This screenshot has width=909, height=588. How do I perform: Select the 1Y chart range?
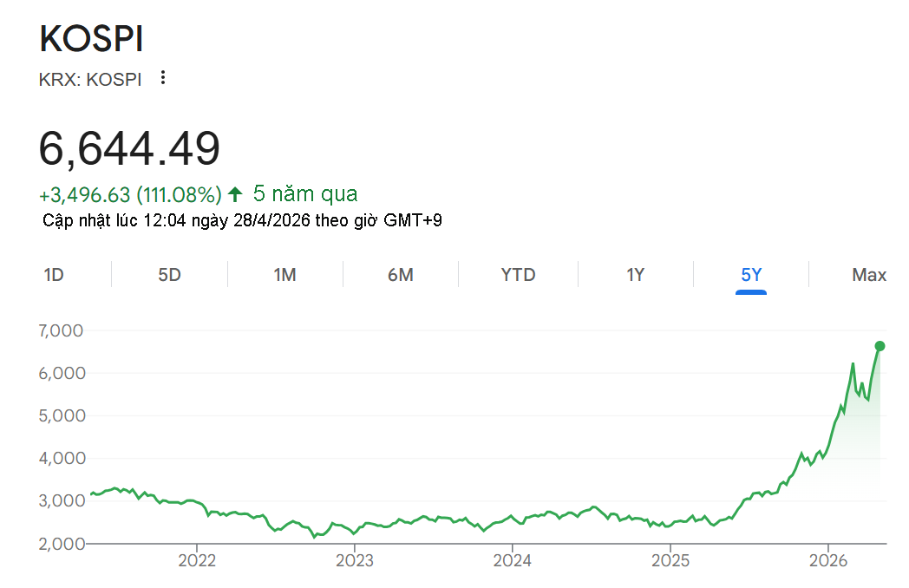coord(635,274)
